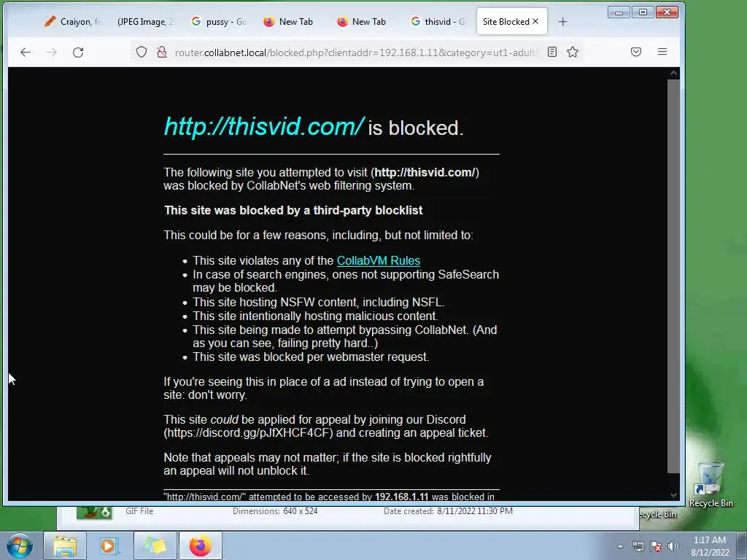The width and height of the screenshot is (747, 560).
Task: Click the discord.gg appeal URL text
Action: point(249,433)
